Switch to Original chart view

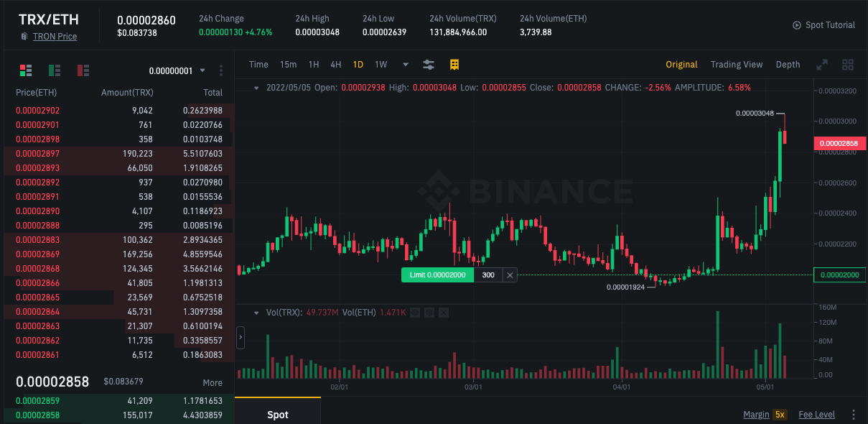681,65
